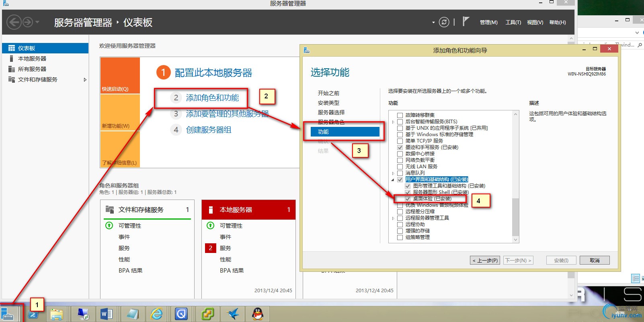The image size is (644, 322).
Task: Click the red 2 服务 alert badge
Action: 210,248
